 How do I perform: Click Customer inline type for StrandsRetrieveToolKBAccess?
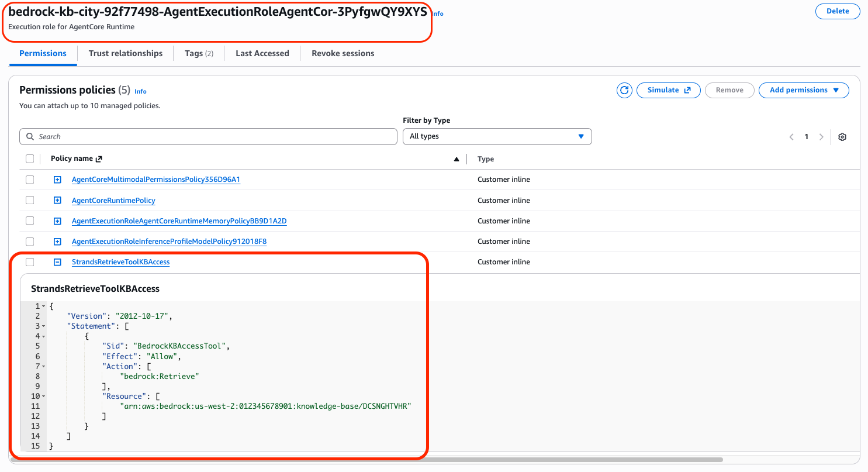coord(504,262)
